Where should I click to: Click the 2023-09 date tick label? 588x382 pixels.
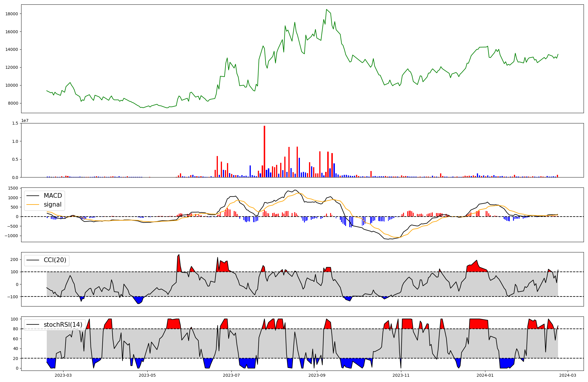point(317,375)
